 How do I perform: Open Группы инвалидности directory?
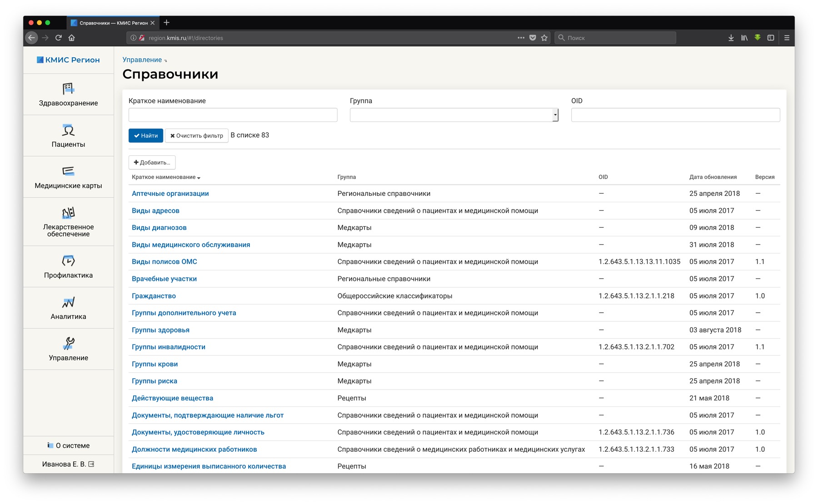[x=169, y=347]
